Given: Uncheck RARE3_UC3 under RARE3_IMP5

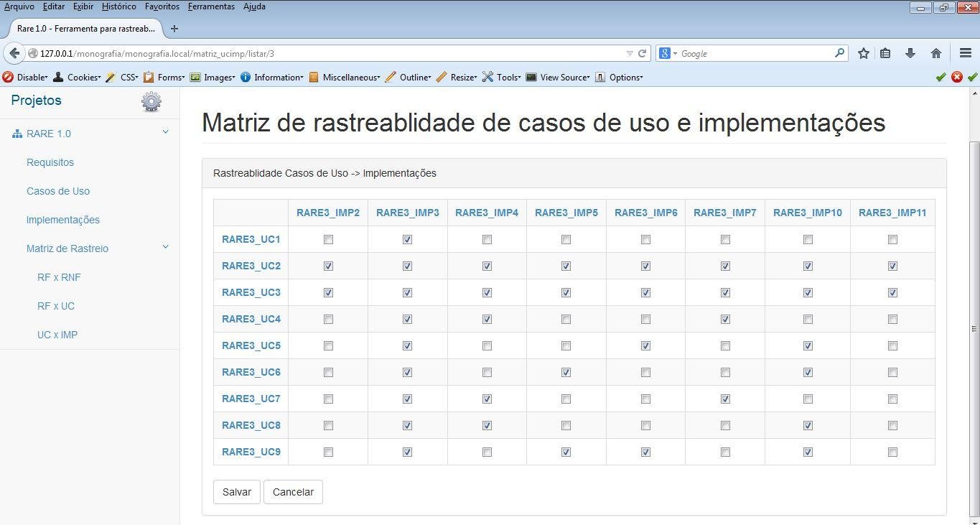Looking at the screenshot, I should coord(566,292).
